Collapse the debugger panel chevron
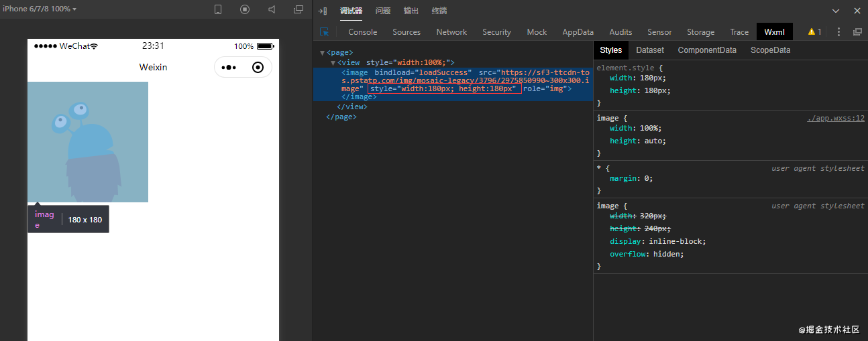 point(836,11)
